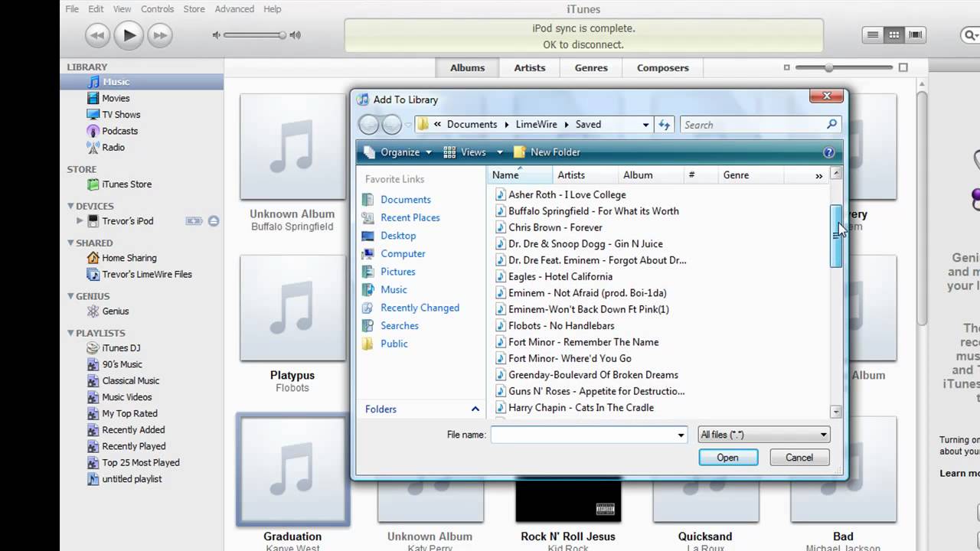Switch iTunes to grid view
The width and height of the screenshot is (980, 551).
(x=893, y=34)
